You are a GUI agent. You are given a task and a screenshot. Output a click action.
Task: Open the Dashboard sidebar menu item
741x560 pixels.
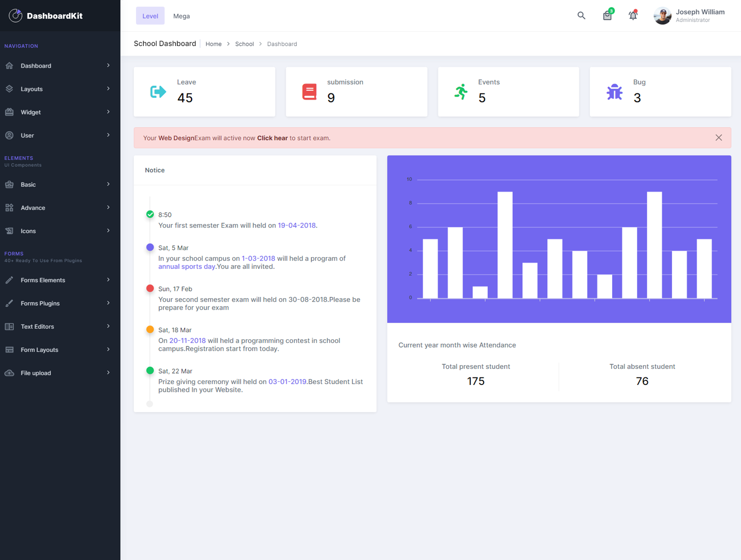coord(60,65)
